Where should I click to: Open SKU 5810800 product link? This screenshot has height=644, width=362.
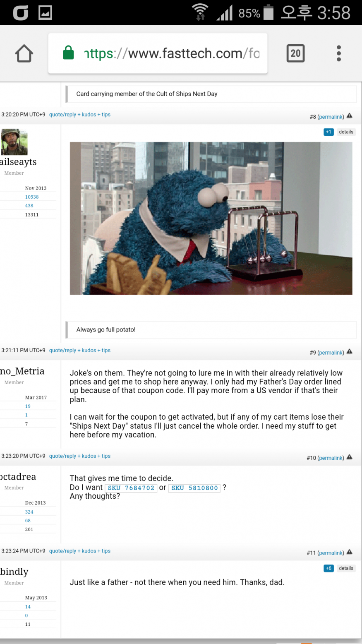[x=194, y=488]
